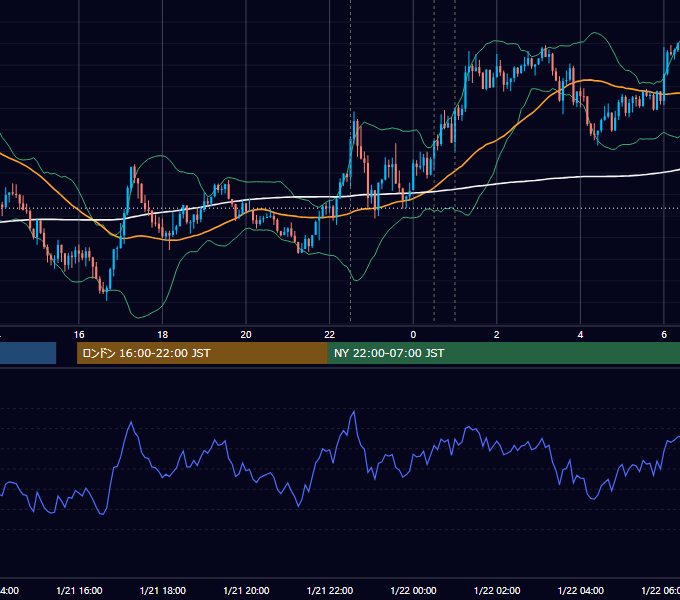The width and height of the screenshot is (680, 600).
Task: Click the 16 hour axis label
Action: coord(79,335)
